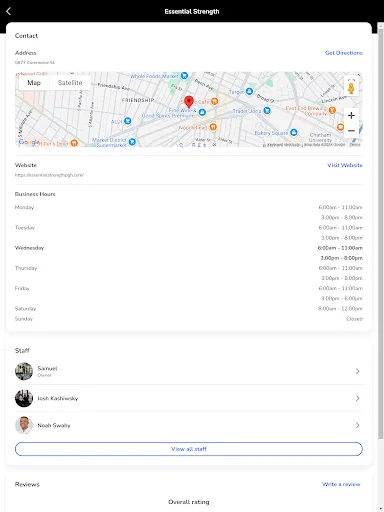
Task: Open Noah Swaby's profile chevron
Action: click(357, 425)
